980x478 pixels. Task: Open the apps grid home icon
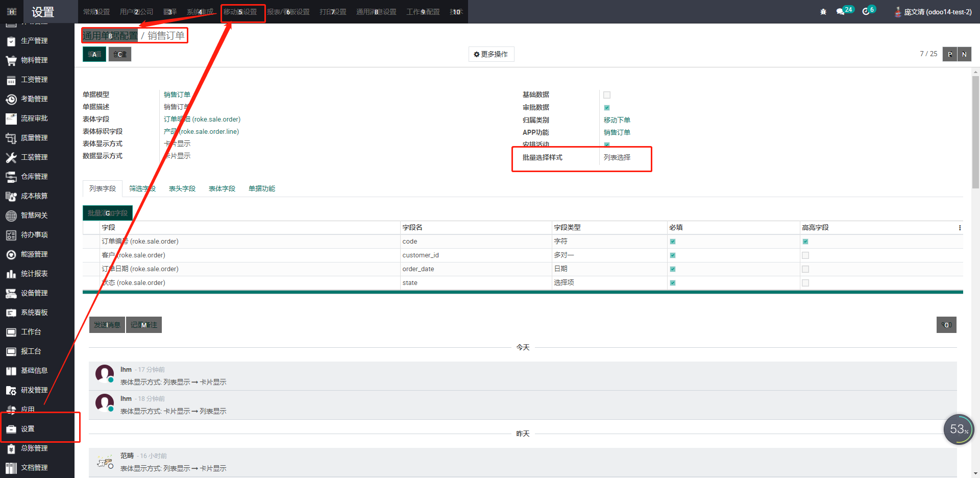click(12, 12)
